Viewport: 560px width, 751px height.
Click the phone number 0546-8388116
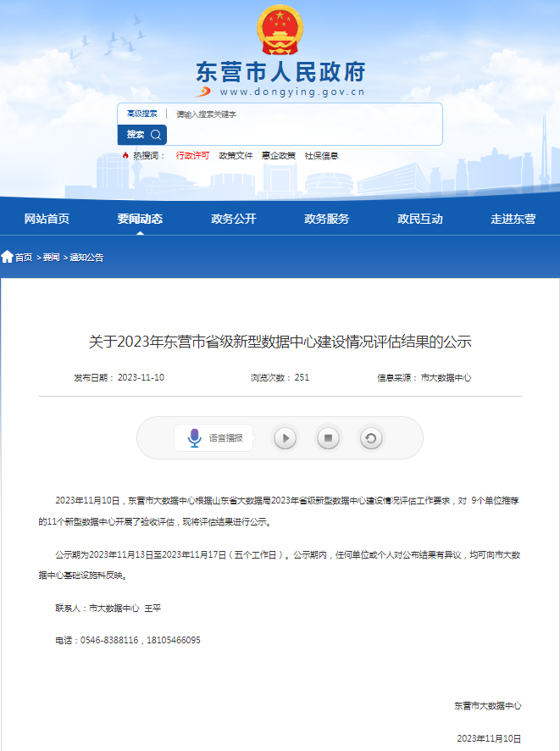(x=109, y=640)
